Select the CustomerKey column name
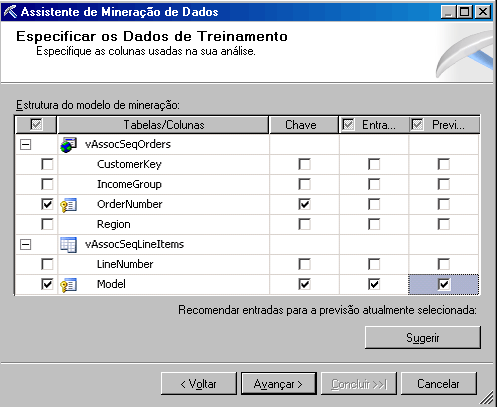Image resolution: width=497 pixels, height=407 pixels. [x=129, y=164]
